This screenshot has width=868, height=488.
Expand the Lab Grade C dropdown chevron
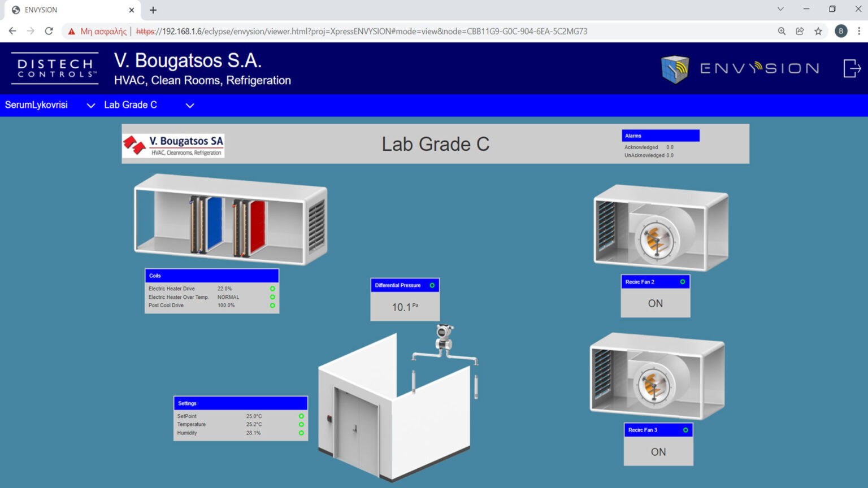(x=190, y=106)
